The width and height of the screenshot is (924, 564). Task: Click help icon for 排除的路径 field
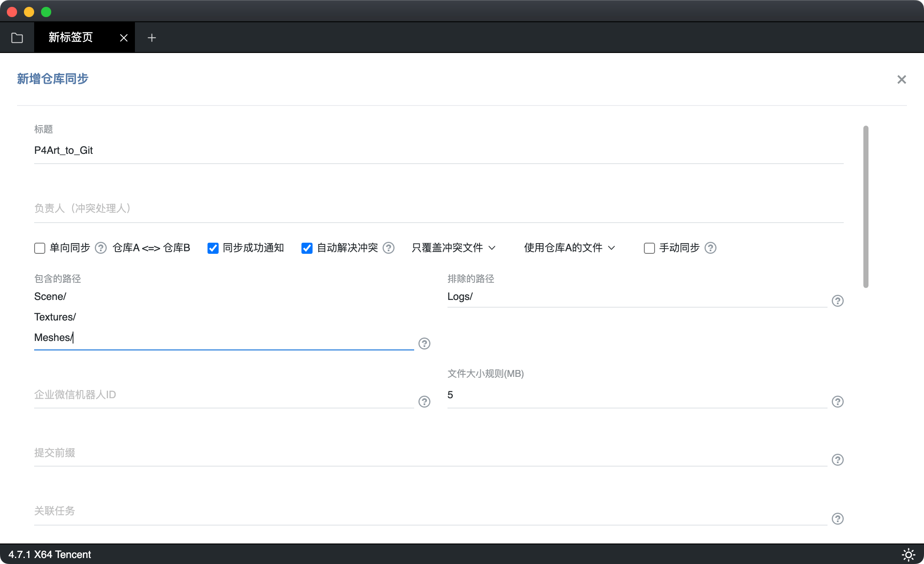click(x=838, y=301)
